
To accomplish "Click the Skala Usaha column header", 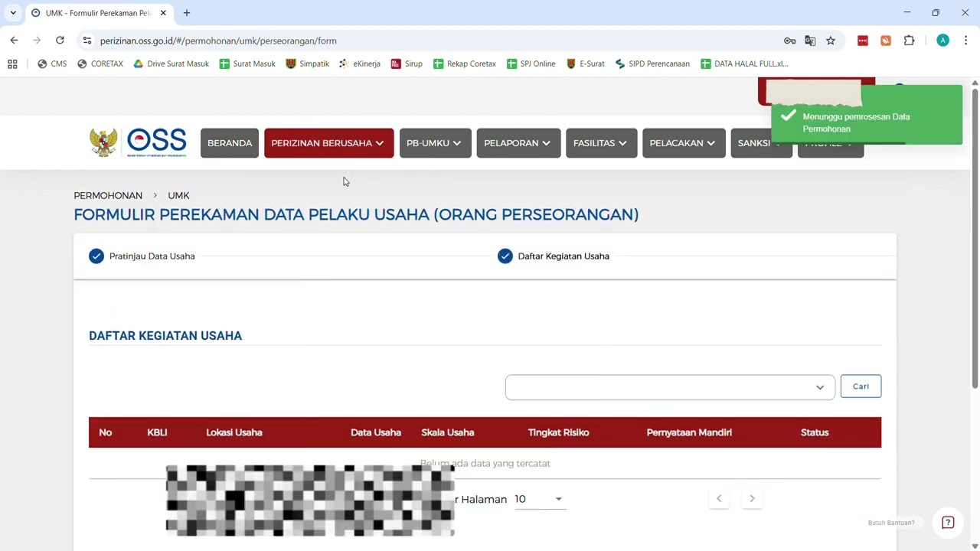I will [448, 432].
